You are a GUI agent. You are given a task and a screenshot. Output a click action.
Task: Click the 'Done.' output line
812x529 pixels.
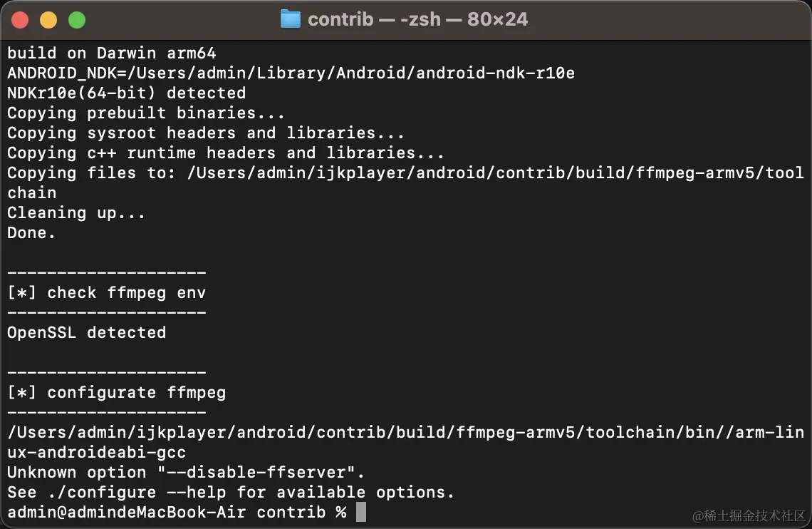(x=31, y=232)
